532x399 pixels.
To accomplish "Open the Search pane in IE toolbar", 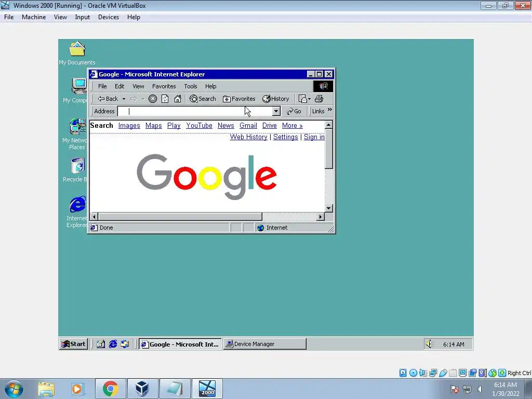I will pos(203,99).
